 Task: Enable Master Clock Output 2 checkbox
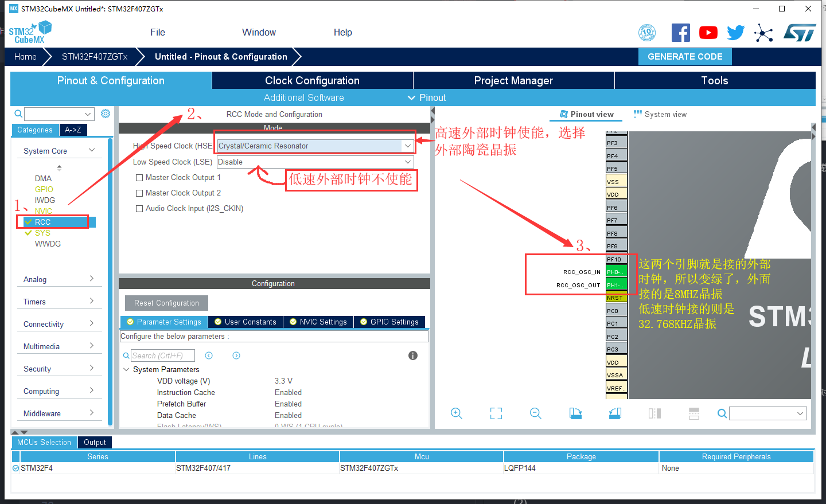(x=139, y=193)
